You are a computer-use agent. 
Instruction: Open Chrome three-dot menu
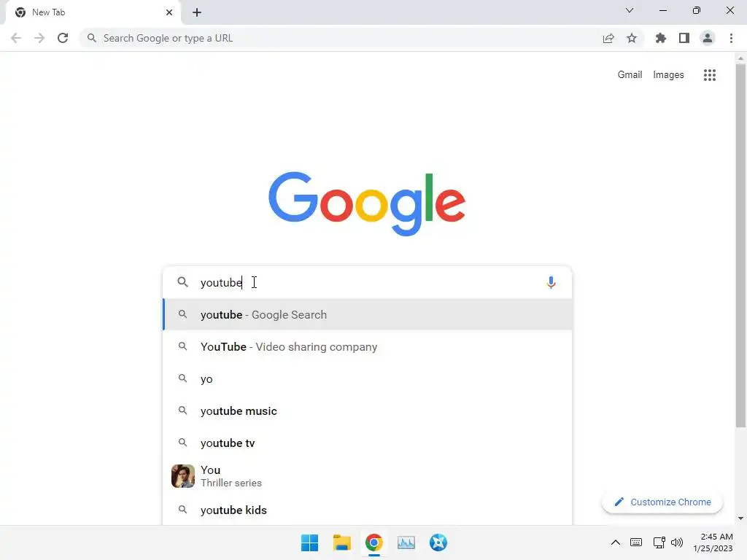tap(731, 38)
